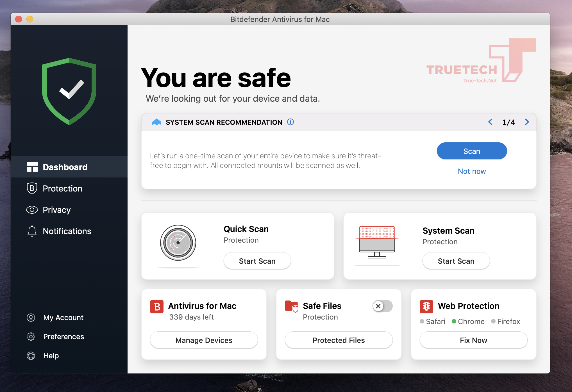
Task: Click the Help lifebuoy icon
Action: point(31,356)
